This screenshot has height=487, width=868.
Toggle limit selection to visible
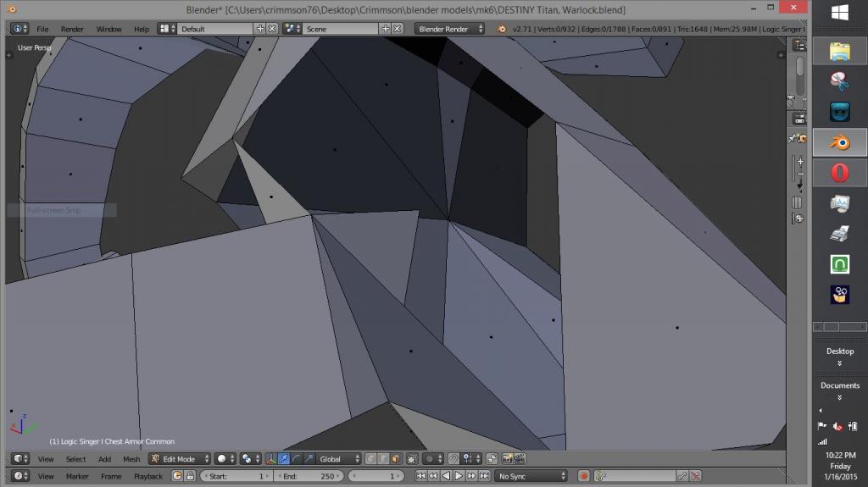tap(412, 459)
